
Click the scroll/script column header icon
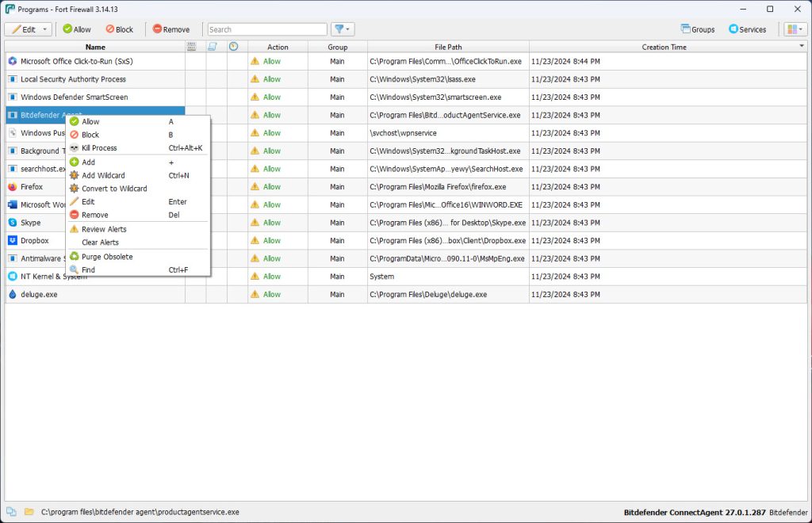pyautogui.click(x=213, y=47)
